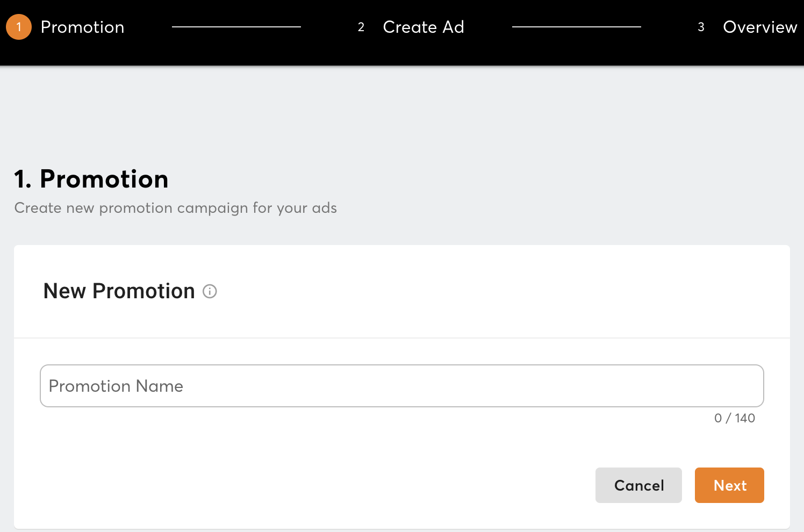Click the orange step 1 circle
The image size is (804, 532).
click(x=19, y=27)
